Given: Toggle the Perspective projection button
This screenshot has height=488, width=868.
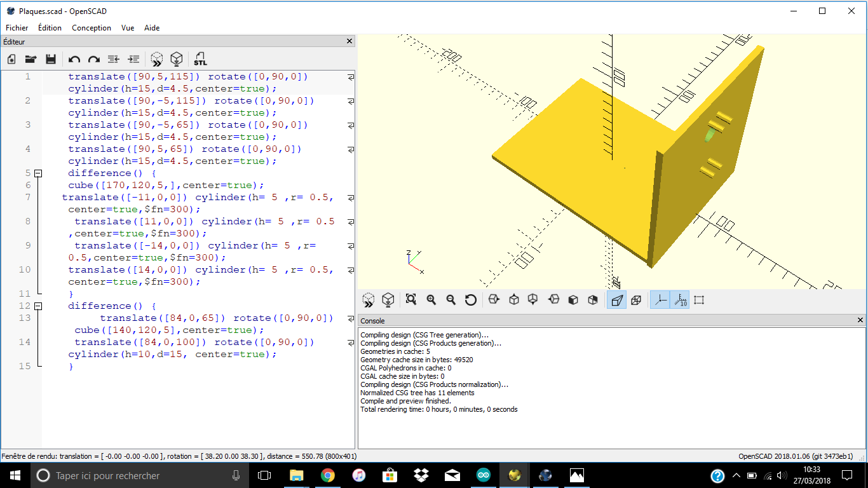Looking at the screenshot, I should click(616, 300).
